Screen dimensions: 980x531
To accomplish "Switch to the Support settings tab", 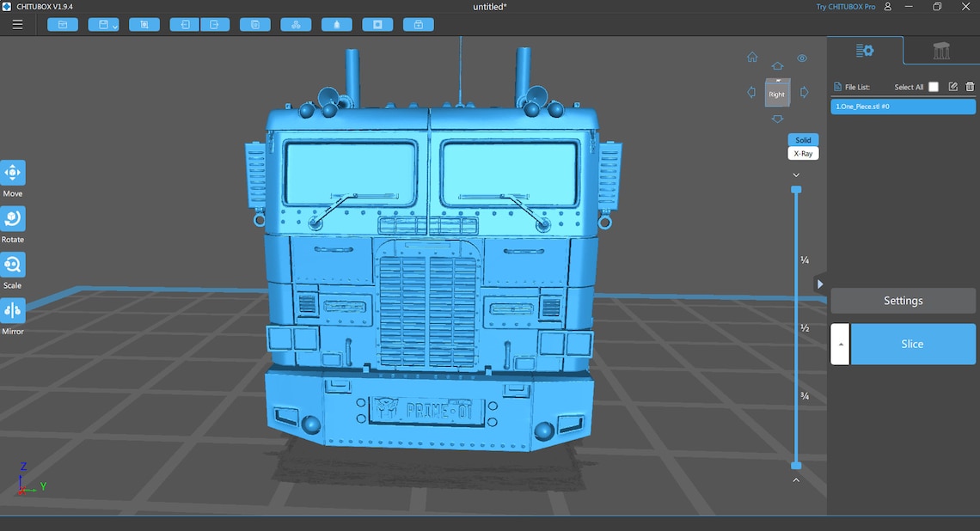I will tap(940, 51).
